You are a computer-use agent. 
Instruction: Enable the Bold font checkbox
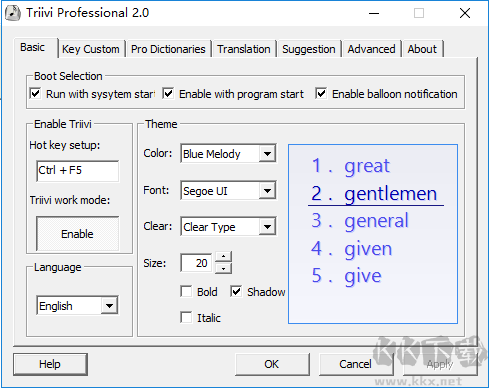pyautogui.click(x=186, y=291)
